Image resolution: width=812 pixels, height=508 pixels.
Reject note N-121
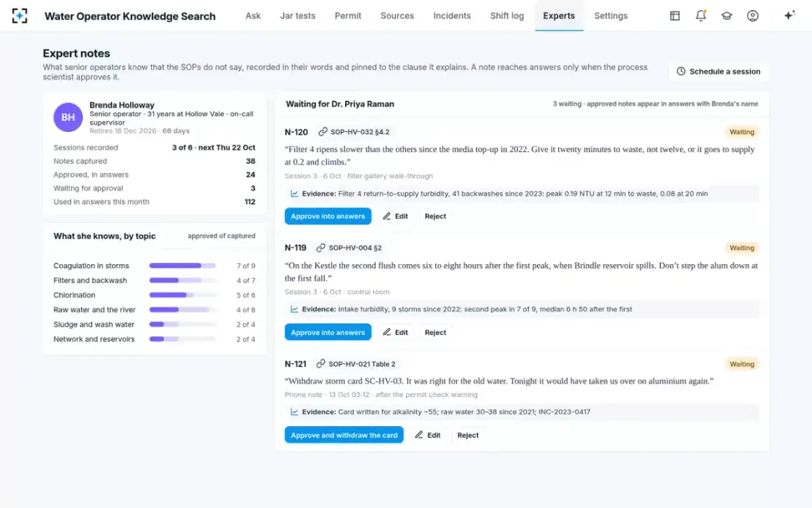(x=468, y=435)
